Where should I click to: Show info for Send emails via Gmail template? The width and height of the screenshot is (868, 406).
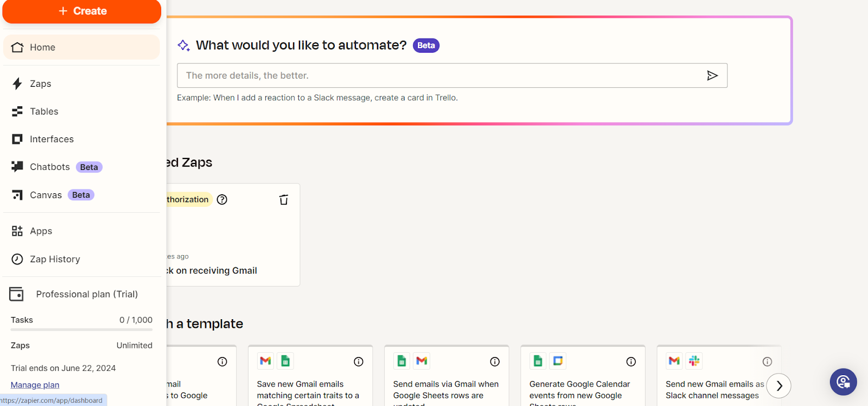coord(495,361)
